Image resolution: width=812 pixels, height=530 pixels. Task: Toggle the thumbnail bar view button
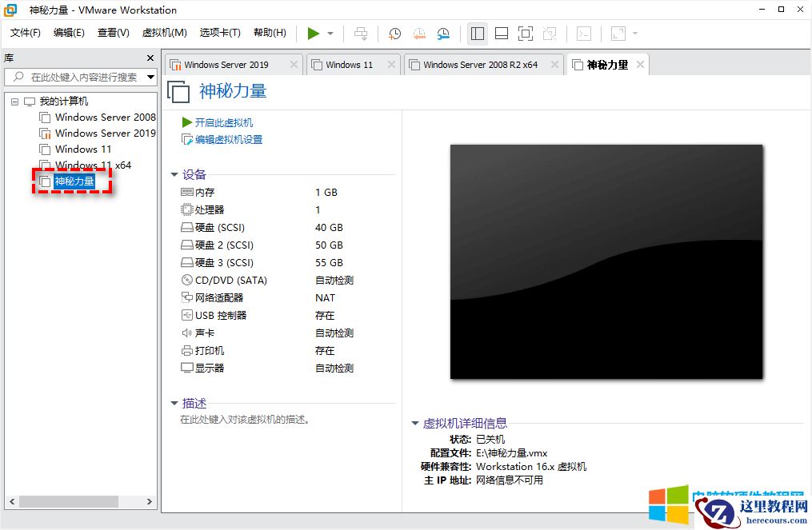(x=502, y=34)
